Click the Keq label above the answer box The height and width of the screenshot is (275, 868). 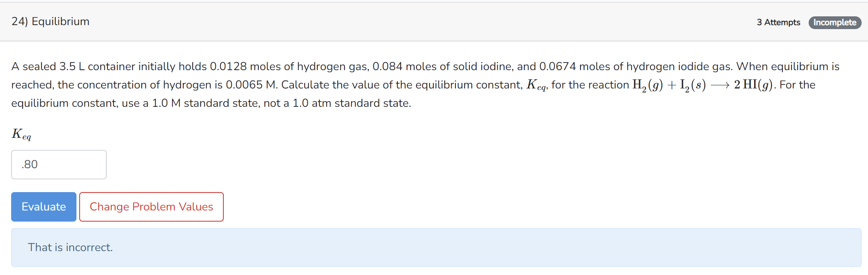tap(21, 134)
